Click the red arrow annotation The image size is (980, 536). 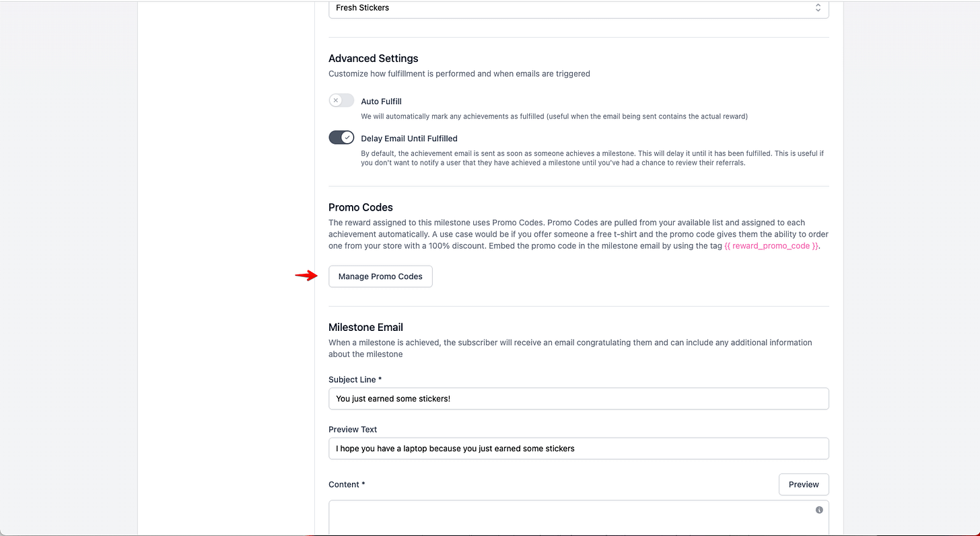click(x=306, y=275)
